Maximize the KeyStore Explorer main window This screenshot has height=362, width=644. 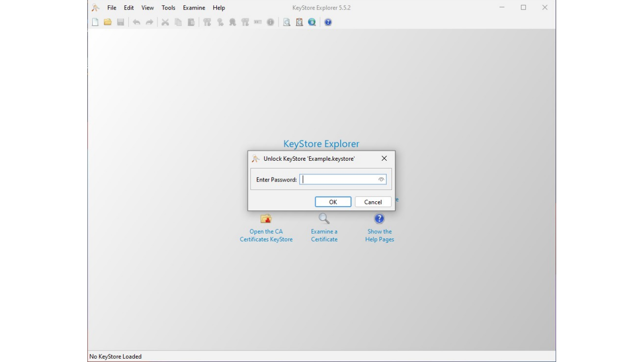click(x=523, y=8)
